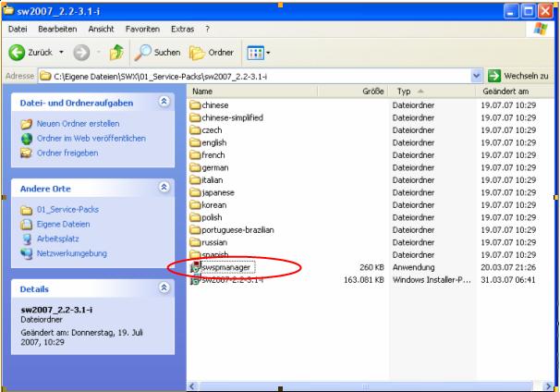560x392 pixels.
Task: Select the japanese folder icon
Action: [195, 192]
